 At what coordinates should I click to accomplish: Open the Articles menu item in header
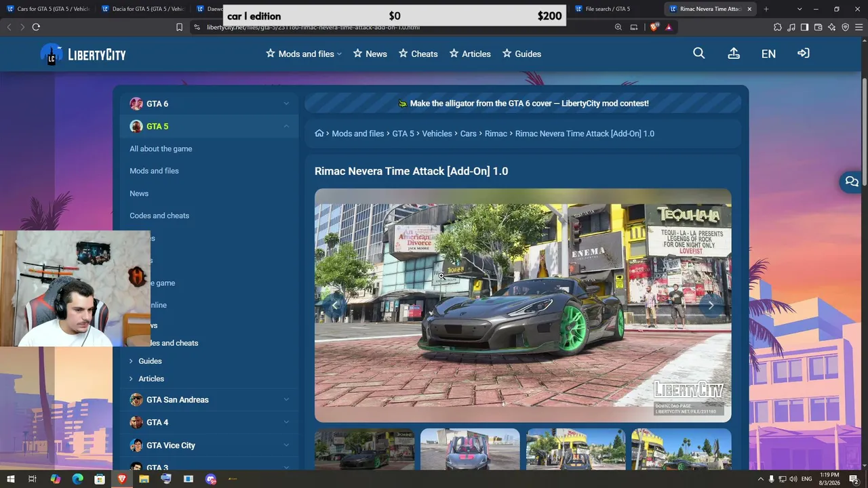pyautogui.click(x=470, y=54)
